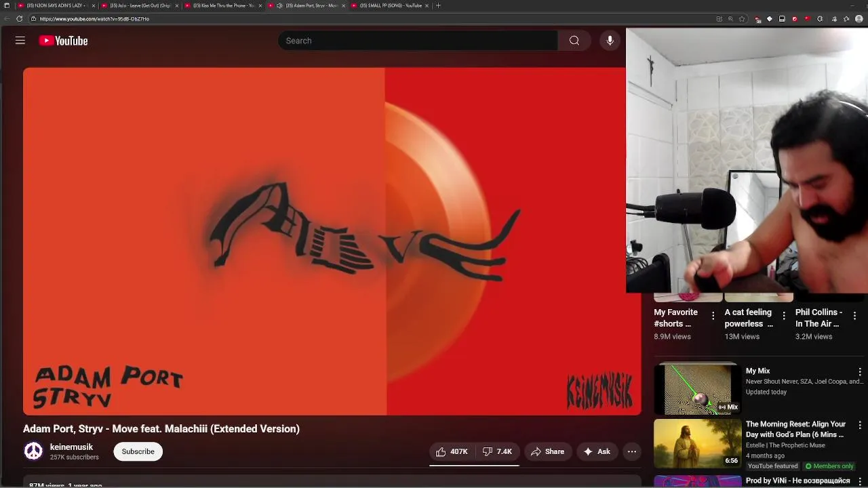Open the white dice-shaped extension icon

[x=769, y=19]
